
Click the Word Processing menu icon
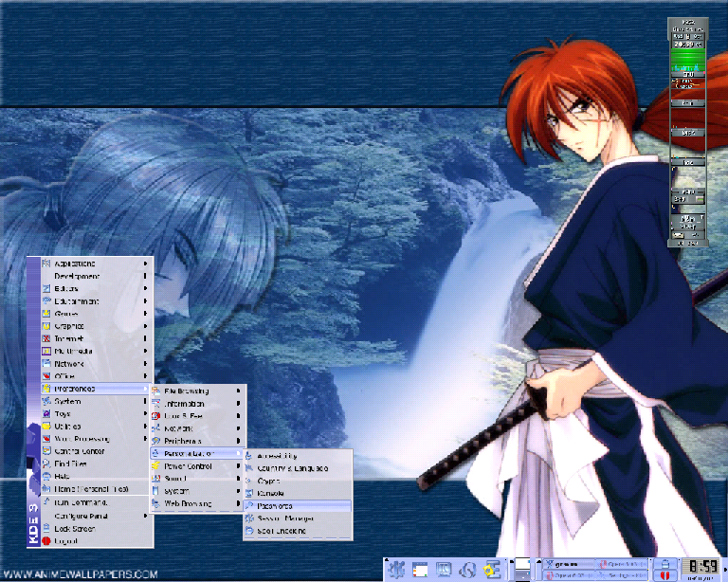pyautogui.click(x=46, y=439)
